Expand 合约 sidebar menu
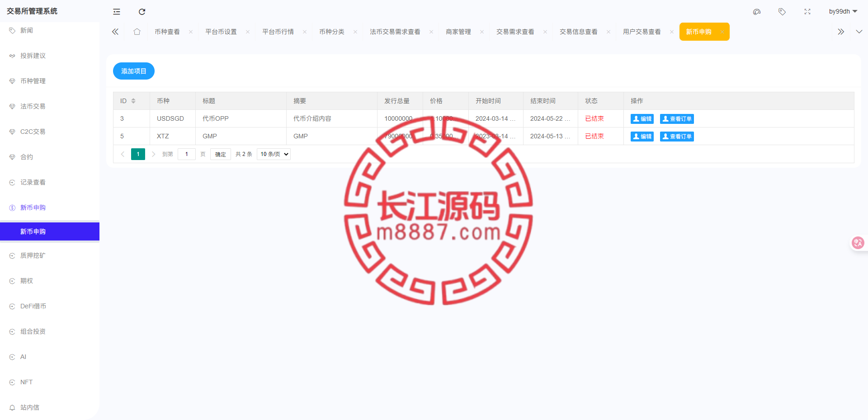Viewport: 868px width, 420px height. (x=50, y=157)
